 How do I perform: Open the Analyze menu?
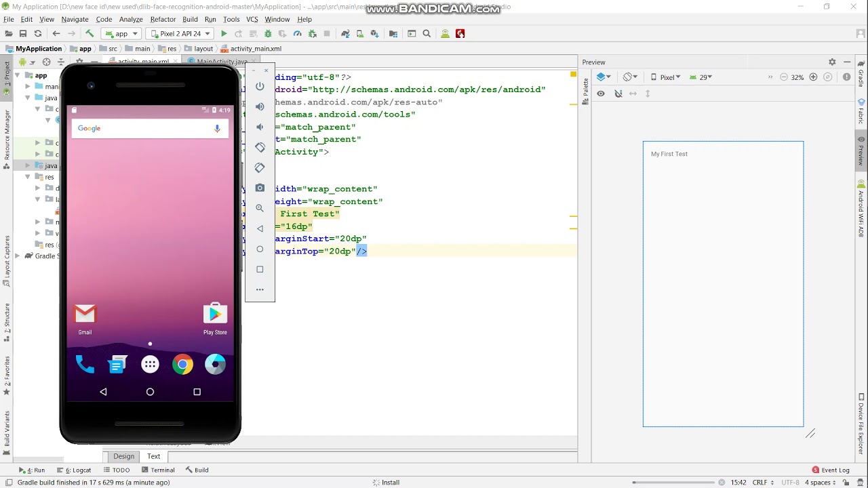[131, 20]
